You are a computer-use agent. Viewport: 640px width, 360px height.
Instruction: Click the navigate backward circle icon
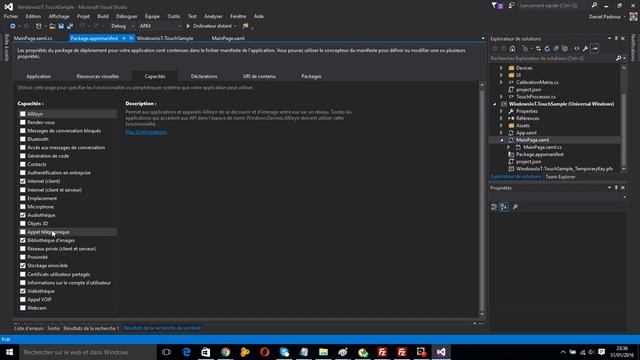(x=13, y=26)
